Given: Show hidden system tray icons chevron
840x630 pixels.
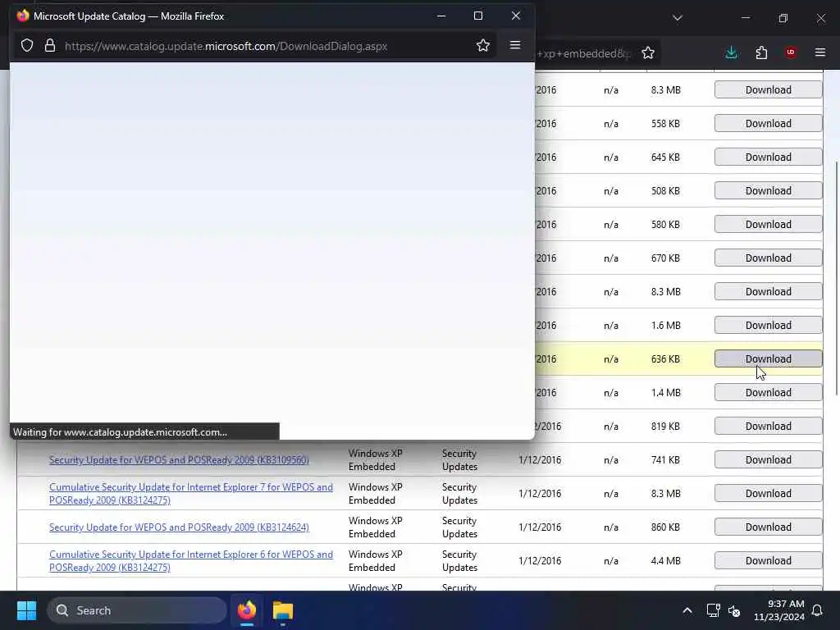Looking at the screenshot, I should [x=687, y=610].
